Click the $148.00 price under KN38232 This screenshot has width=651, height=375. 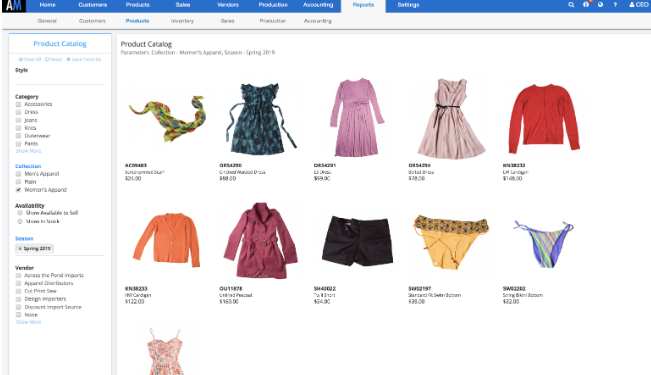coord(512,179)
